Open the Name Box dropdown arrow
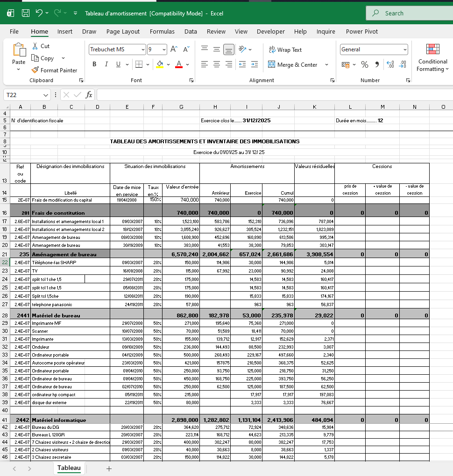The height and width of the screenshot is (476, 453). [46, 95]
